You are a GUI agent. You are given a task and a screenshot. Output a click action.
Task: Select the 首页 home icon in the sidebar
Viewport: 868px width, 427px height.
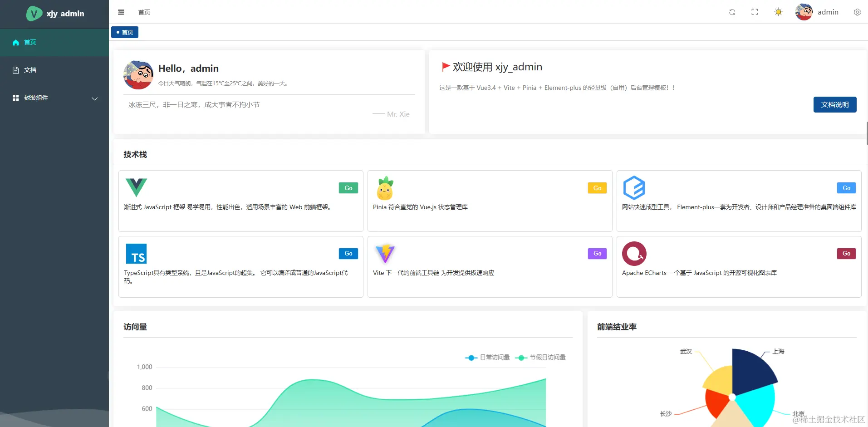pyautogui.click(x=15, y=42)
